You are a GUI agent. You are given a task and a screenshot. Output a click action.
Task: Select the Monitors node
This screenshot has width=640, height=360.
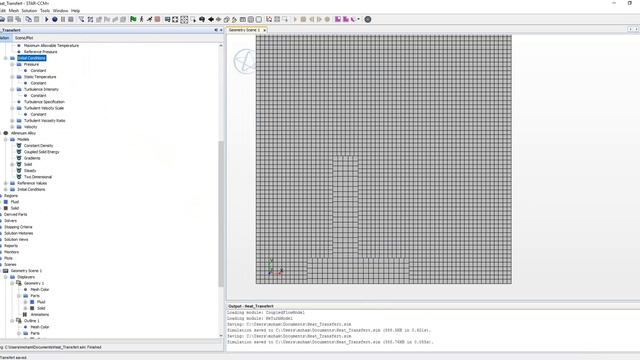pyautogui.click(x=11, y=252)
